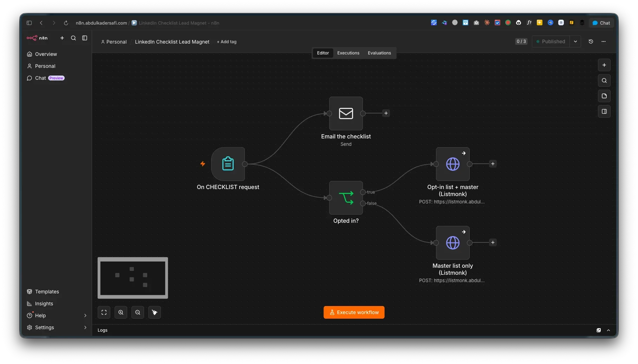Click the 0 / 3 counter badge
Viewport: 638px width, 364px height.
(x=521, y=41)
